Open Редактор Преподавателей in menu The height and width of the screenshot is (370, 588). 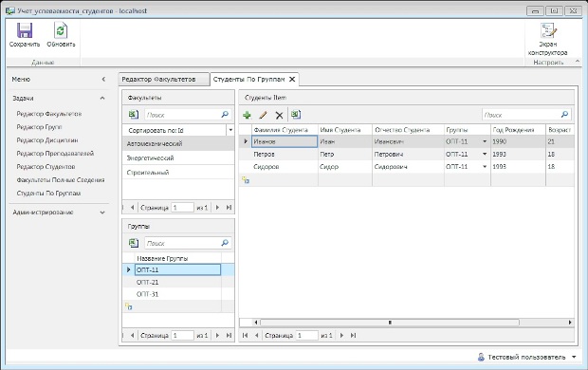click(55, 154)
